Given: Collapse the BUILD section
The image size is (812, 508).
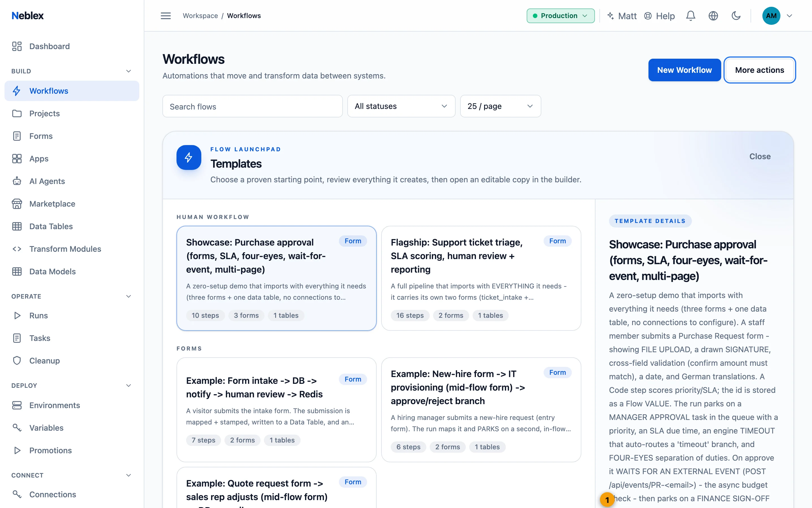Looking at the screenshot, I should [x=129, y=71].
